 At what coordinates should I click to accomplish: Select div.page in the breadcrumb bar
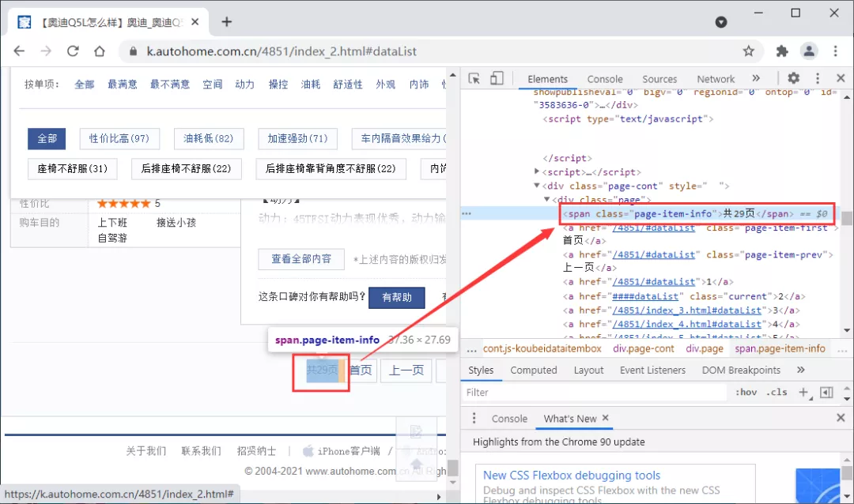click(705, 348)
